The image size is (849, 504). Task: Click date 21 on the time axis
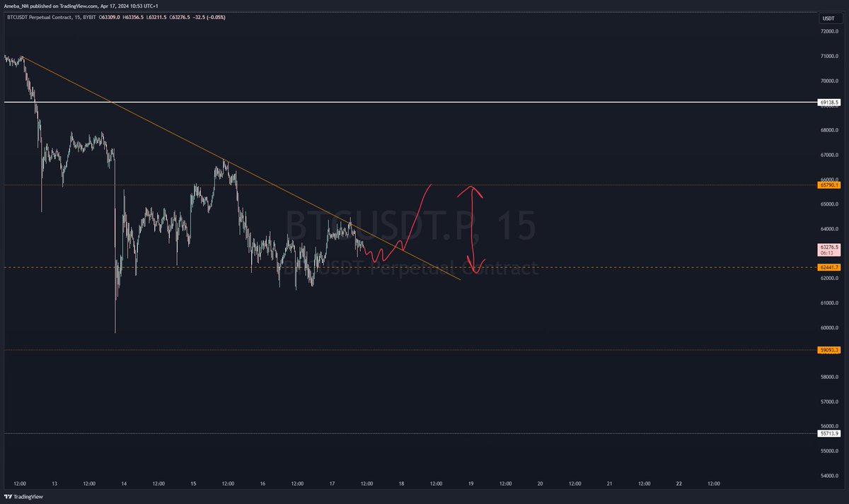(x=609, y=484)
